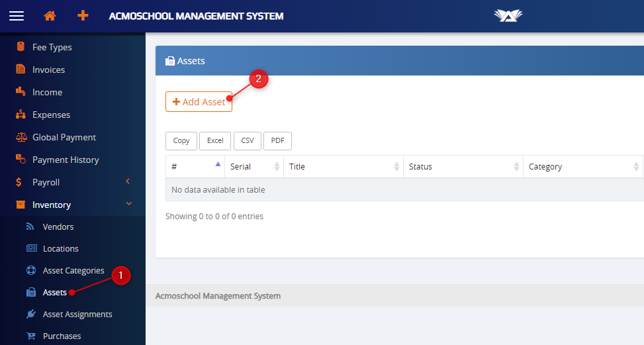
Task: Click the Fee Types coins icon
Action: (21, 47)
